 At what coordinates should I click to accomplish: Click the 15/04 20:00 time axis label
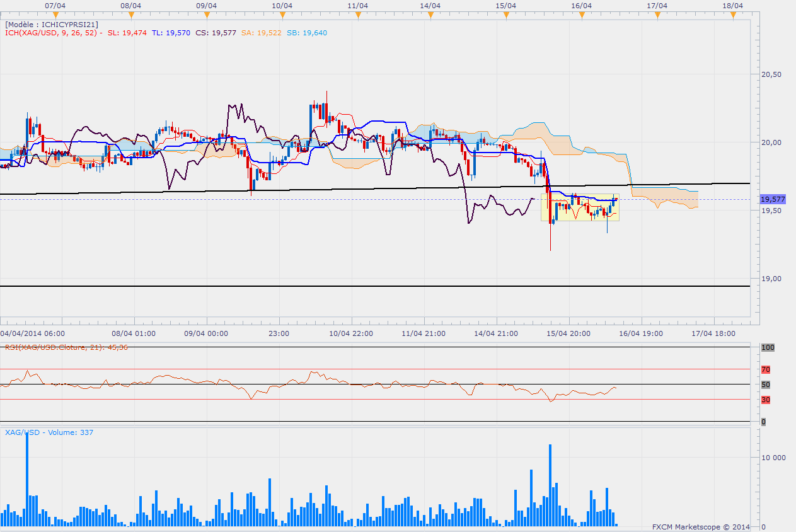567,333
